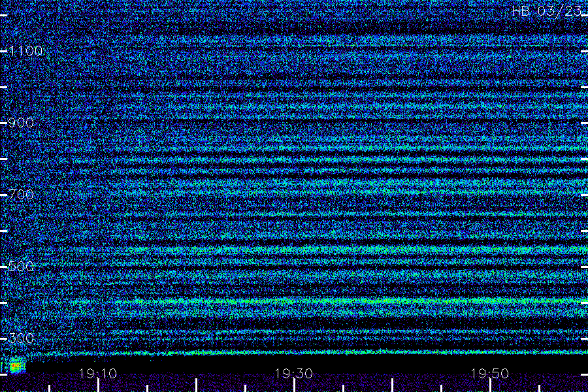Viewport: 588px width, 392px height.
Task: Click the HB 03/23 date label
Action: [547, 11]
